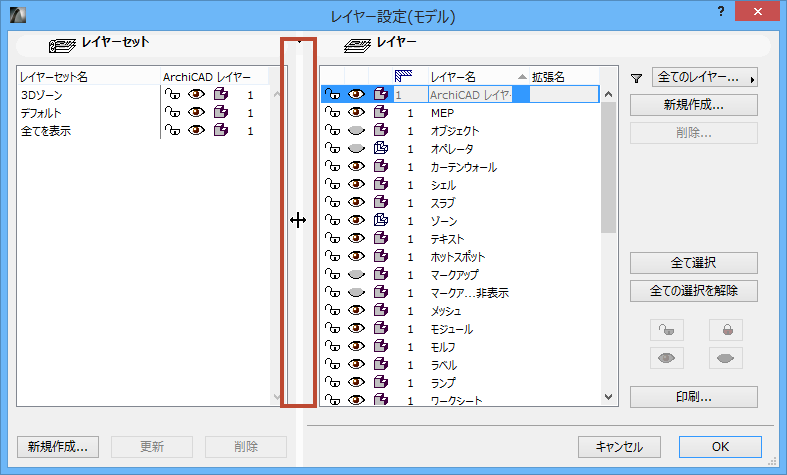Toggle solid mode icon for メッシュ layer
Screen dimensions: 787x475
coord(381,310)
